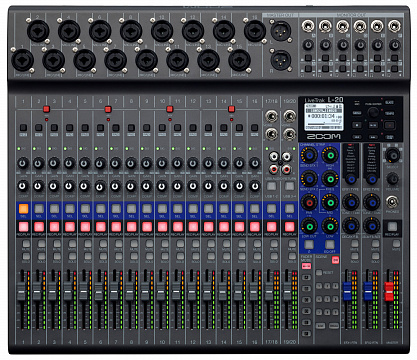Toggle the EQ OFF button in channel strip

pos(330,244)
